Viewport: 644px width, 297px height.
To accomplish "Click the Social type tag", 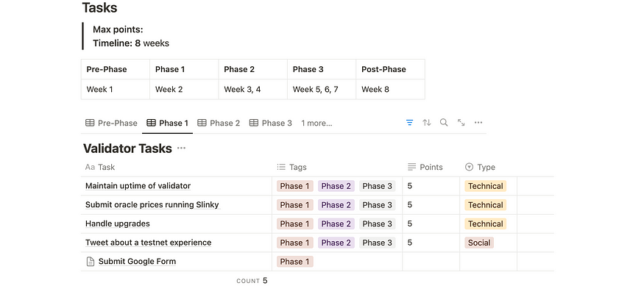I will [479, 243].
